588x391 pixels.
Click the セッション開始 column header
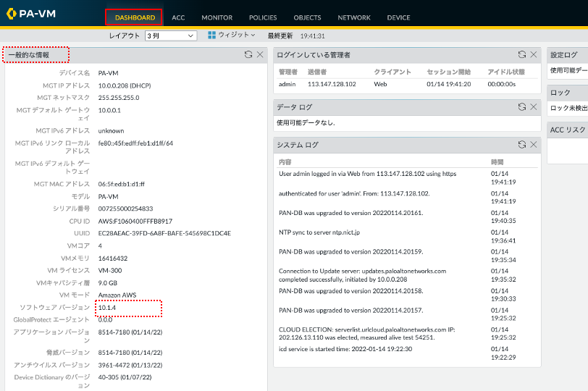[448, 72]
